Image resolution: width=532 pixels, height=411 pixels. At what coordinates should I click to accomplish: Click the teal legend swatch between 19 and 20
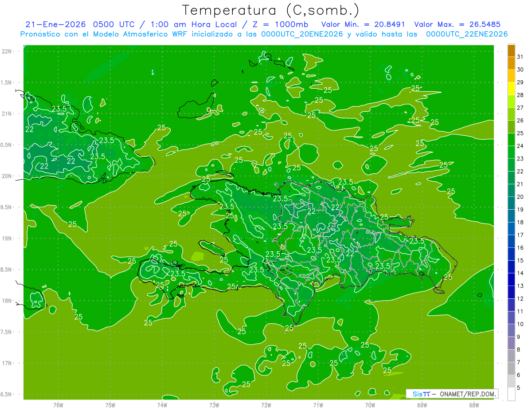point(511,203)
